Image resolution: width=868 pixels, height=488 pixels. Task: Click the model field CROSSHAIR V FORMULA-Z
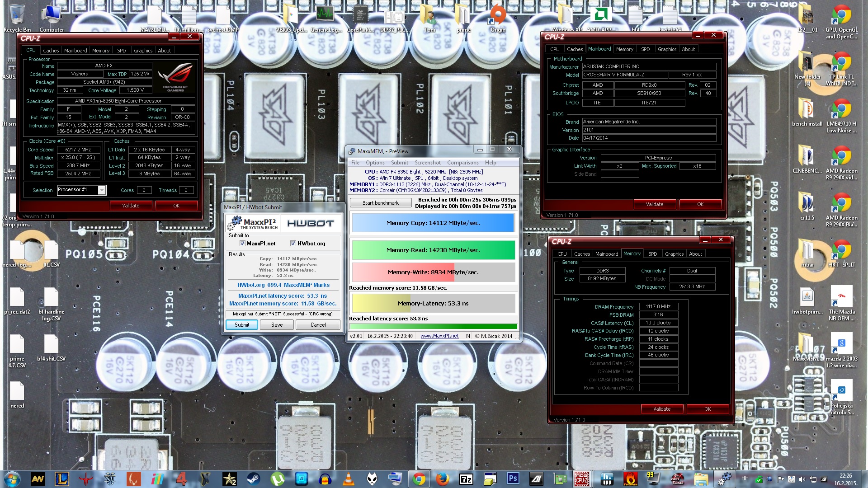(624, 75)
